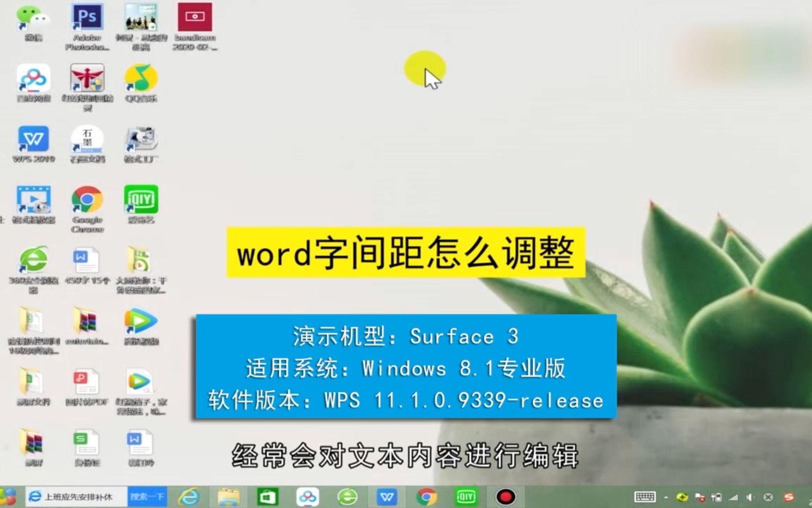Click the bandicam recording indicator in taskbar
The image size is (812, 508).
click(x=505, y=496)
